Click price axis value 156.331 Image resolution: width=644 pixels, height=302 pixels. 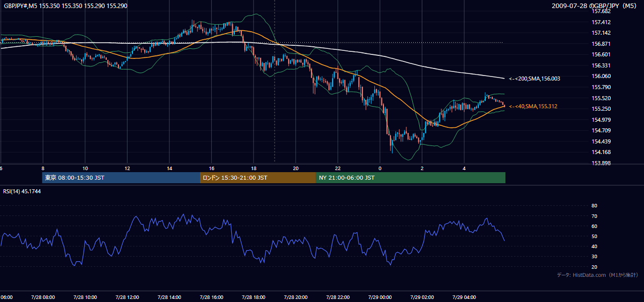602,65
